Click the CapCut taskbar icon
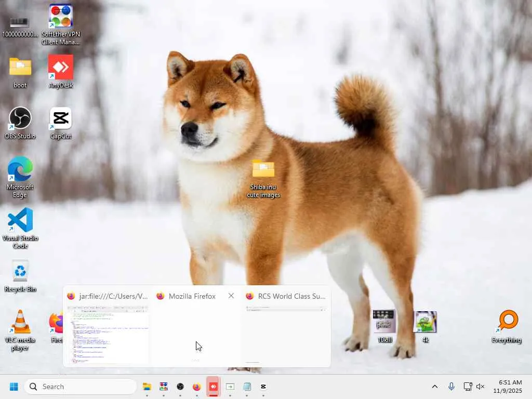 click(263, 387)
